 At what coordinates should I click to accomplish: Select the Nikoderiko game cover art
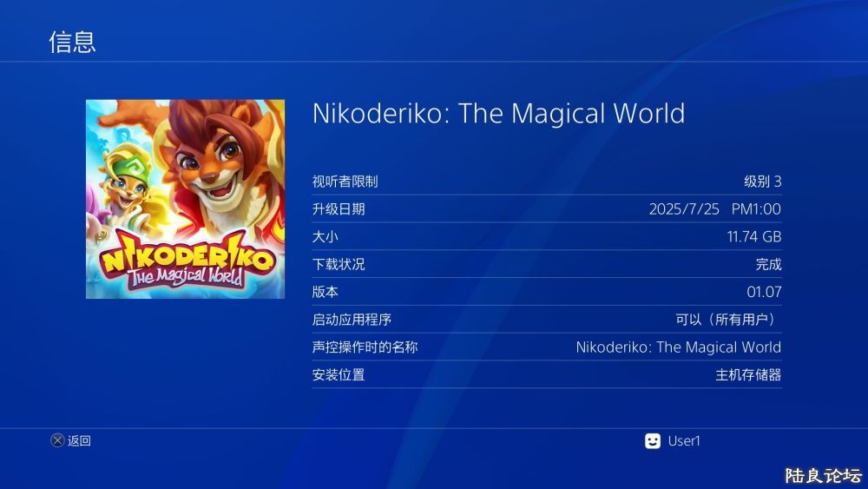[186, 200]
